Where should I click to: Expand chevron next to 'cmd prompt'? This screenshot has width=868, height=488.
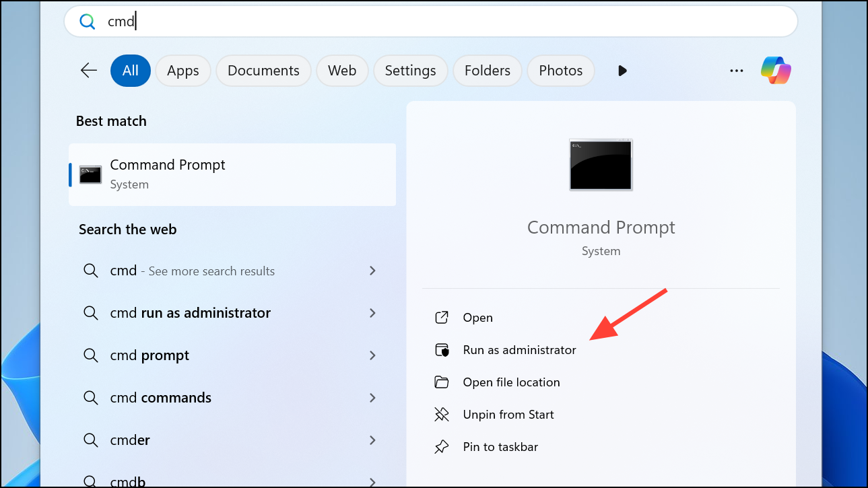pos(372,355)
